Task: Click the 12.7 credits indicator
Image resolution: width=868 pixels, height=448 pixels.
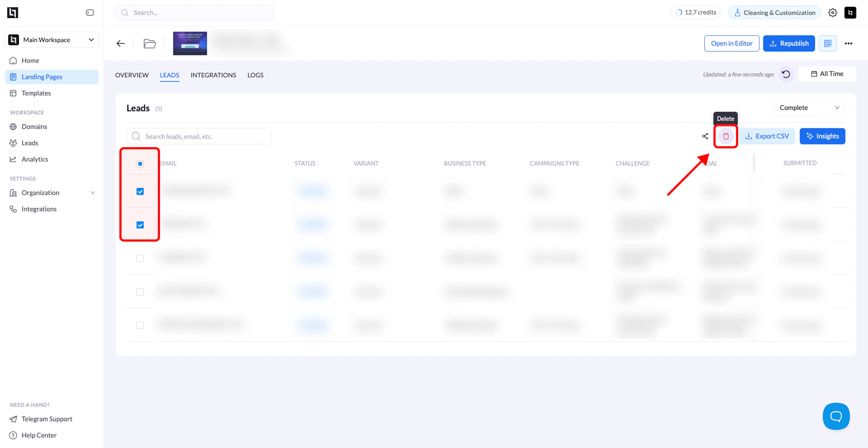Action: click(696, 13)
